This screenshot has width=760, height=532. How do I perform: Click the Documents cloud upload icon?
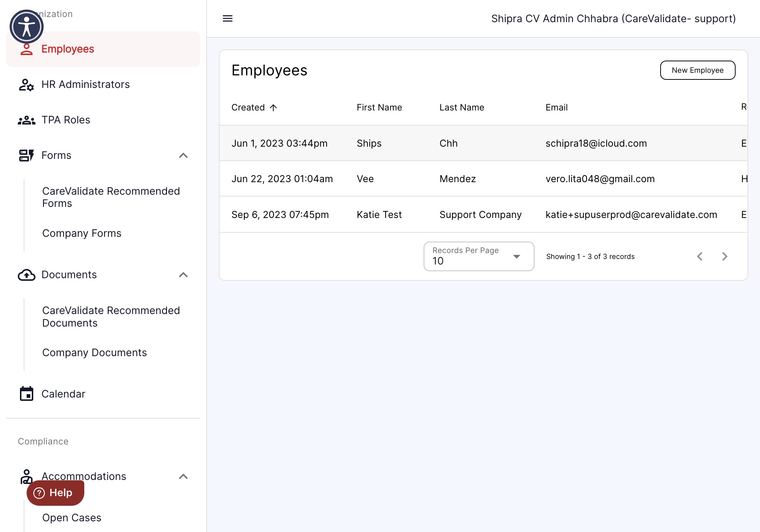click(27, 275)
